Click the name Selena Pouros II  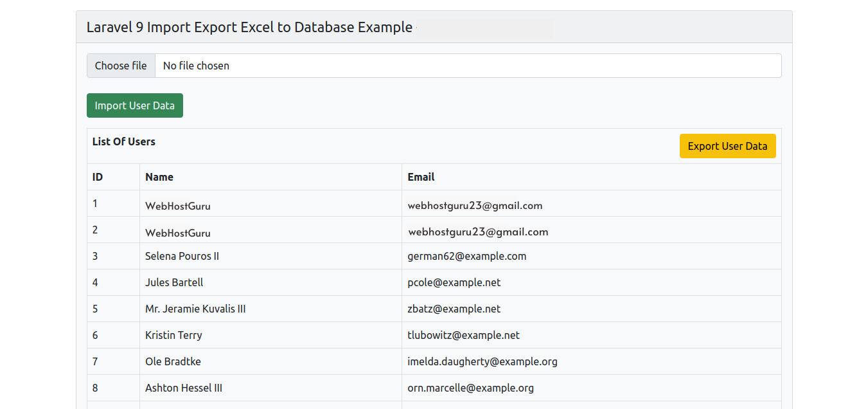182,256
